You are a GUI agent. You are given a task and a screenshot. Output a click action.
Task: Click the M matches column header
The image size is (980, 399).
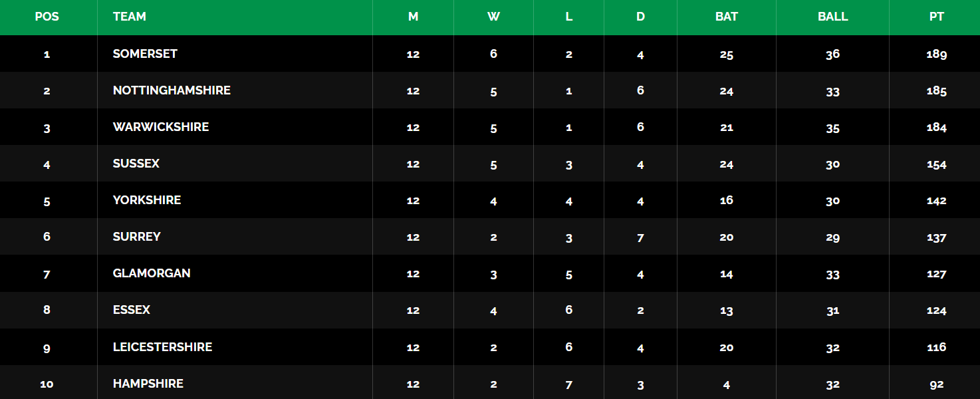coord(413,17)
